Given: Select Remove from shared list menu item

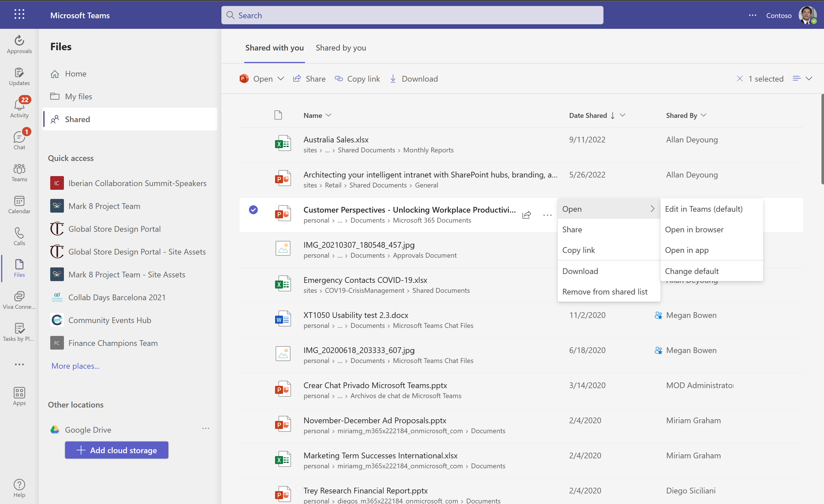Looking at the screenshot, I should [x=605, y=292].
